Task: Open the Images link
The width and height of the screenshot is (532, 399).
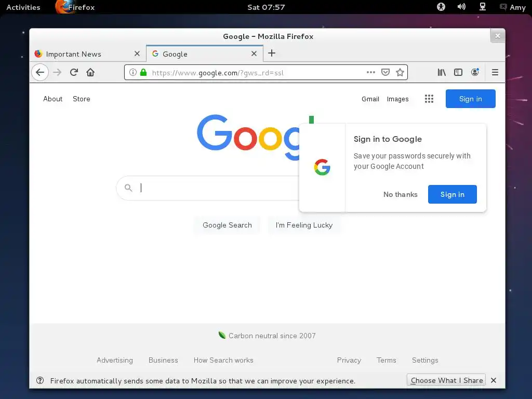Action: point(397,99)
